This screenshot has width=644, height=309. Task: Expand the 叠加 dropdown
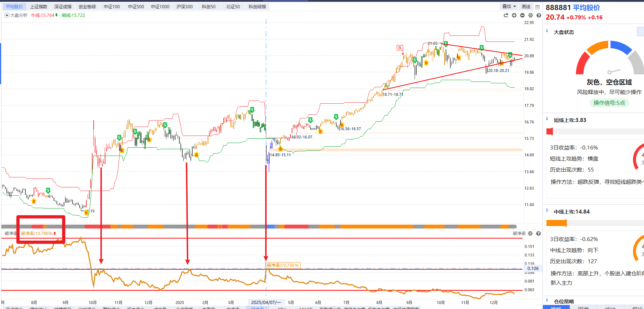coord(509,7)
